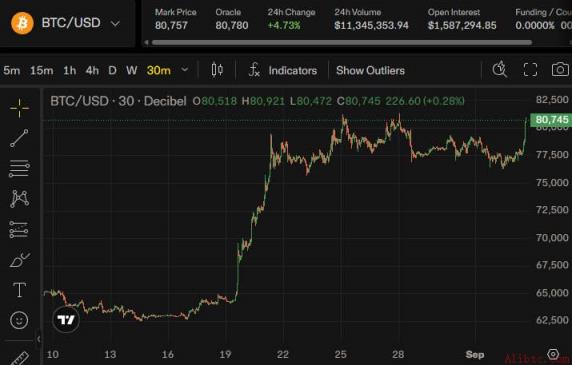Open the candlestick chart type selector

pos(217,70)
